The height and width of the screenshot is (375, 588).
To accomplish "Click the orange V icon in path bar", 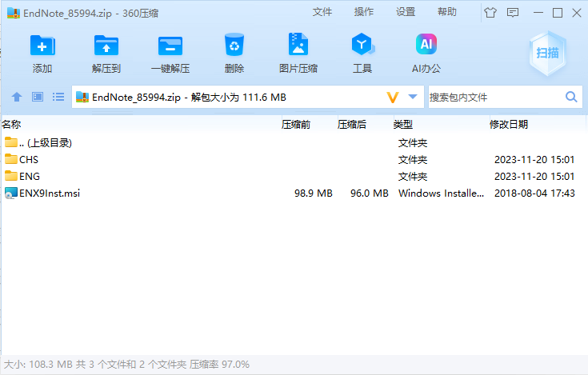I will point(393,98).
